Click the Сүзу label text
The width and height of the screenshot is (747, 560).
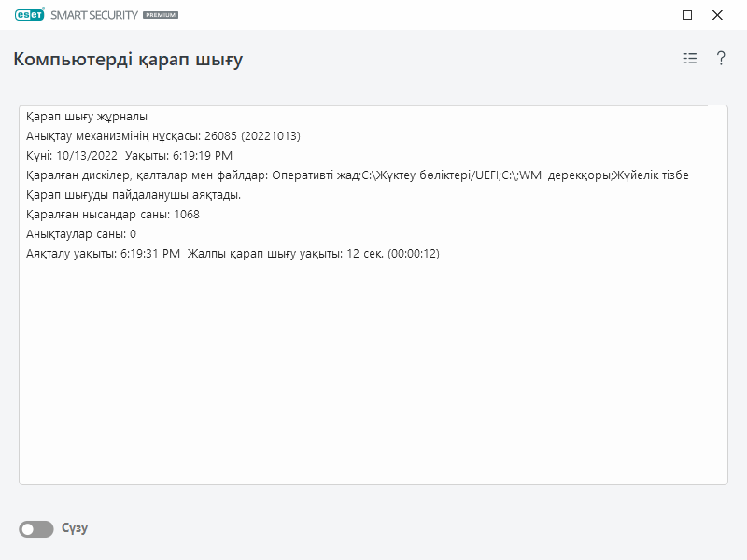(73, 528)
